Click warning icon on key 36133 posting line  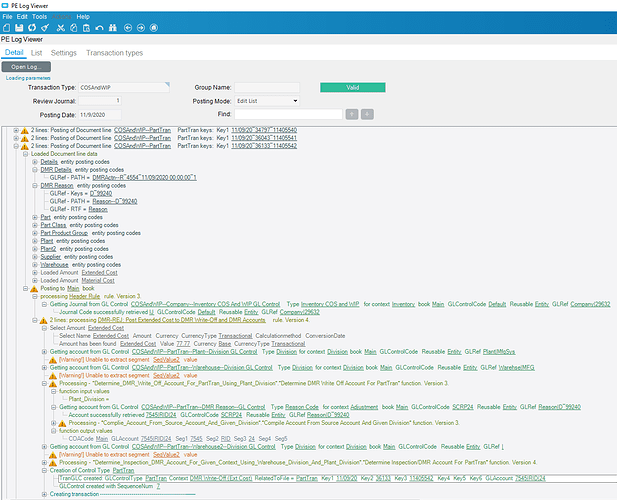(x=25, y=146)
